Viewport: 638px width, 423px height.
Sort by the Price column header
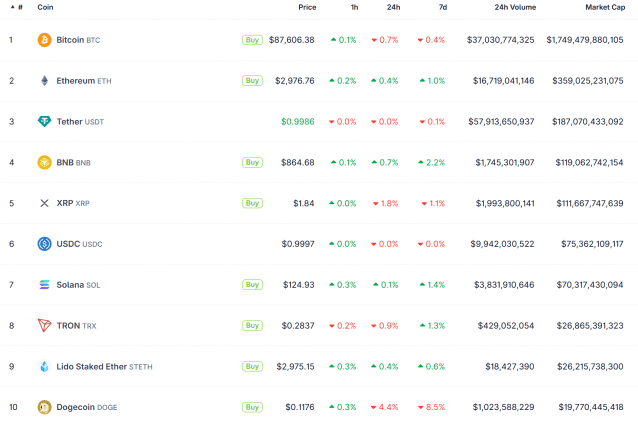coord(306,7)
